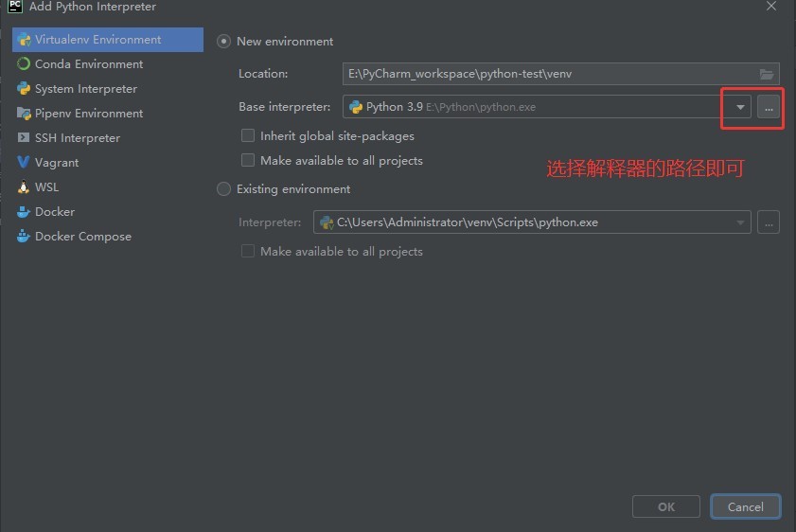Check Make available to all projects under New environment
796x532 pixels.
(x=248, y=160)
